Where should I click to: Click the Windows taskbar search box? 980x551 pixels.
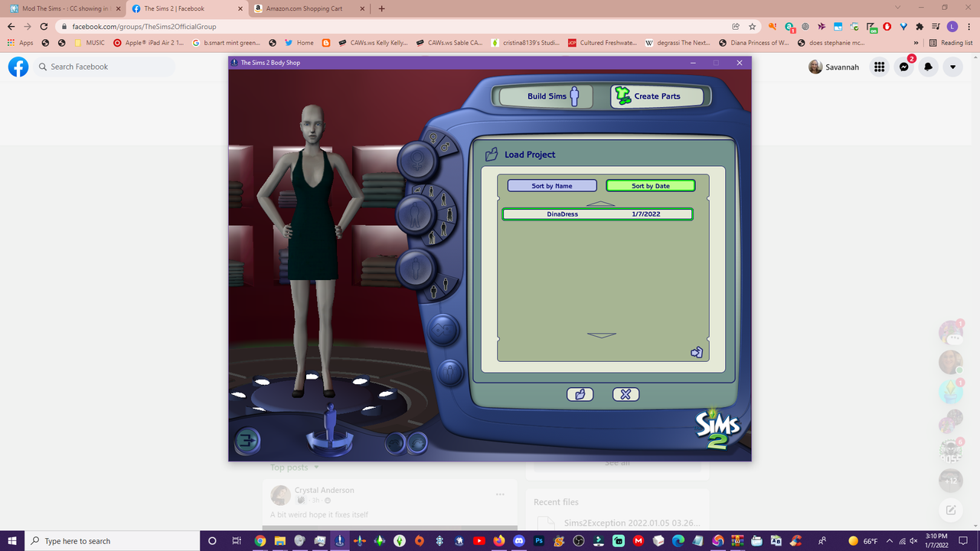tap(112, 540)
